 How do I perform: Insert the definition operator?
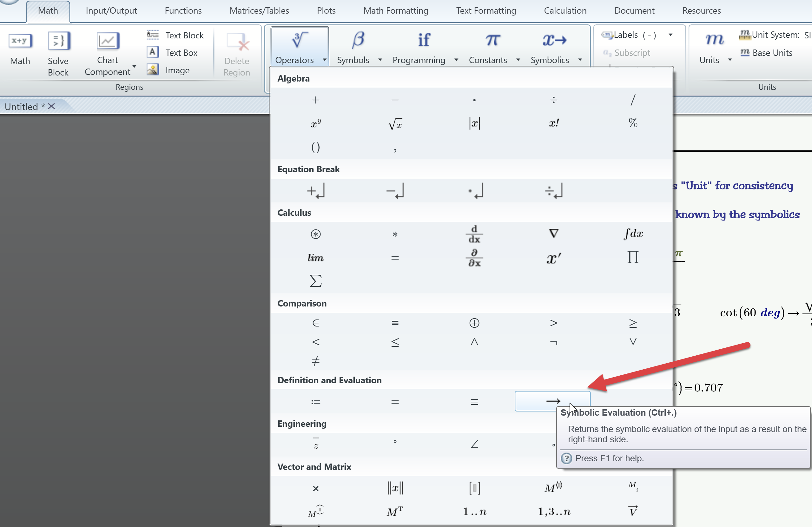coord(315,401)
